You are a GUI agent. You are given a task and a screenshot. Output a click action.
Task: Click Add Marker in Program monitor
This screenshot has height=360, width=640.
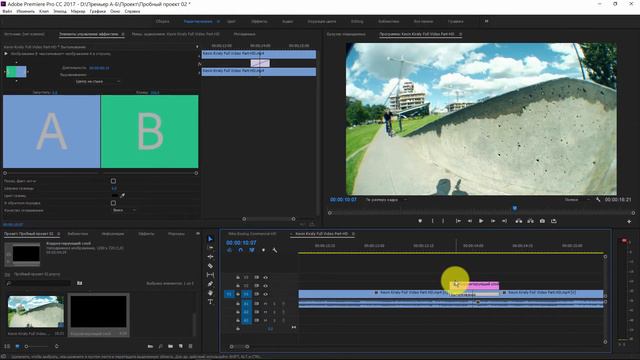point(420,221)
